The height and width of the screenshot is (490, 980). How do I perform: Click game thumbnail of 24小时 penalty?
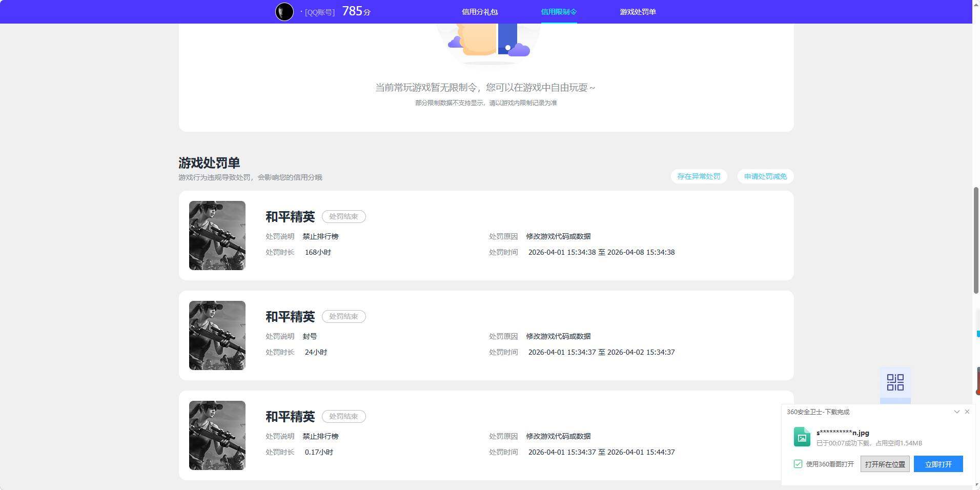tap(217, 335)
